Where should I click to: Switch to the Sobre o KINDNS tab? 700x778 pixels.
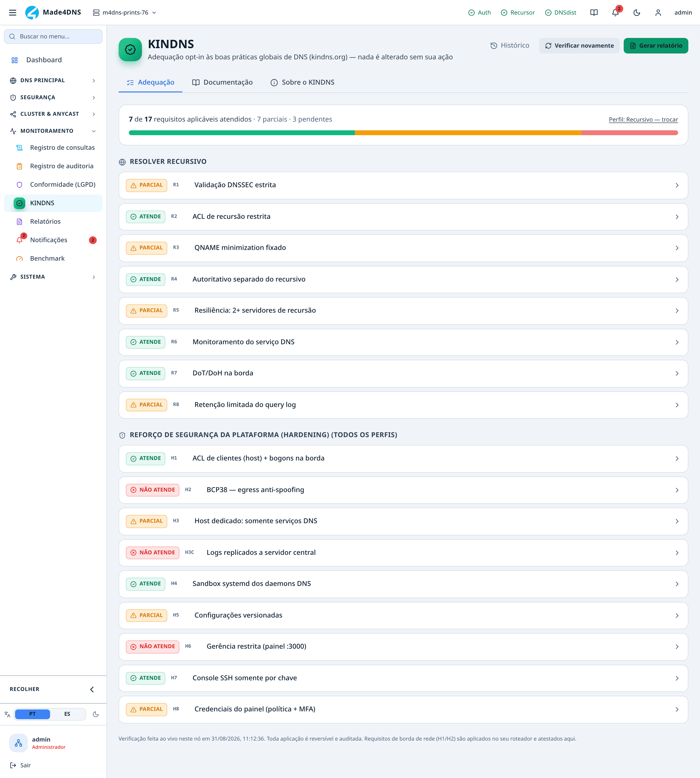click(302, 82)
